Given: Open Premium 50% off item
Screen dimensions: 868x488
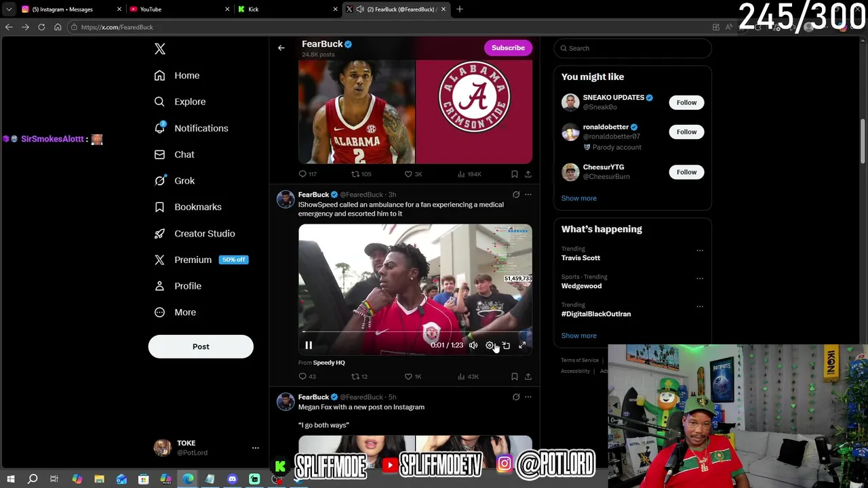Looking at the screenshot, I should coord(201,260).
